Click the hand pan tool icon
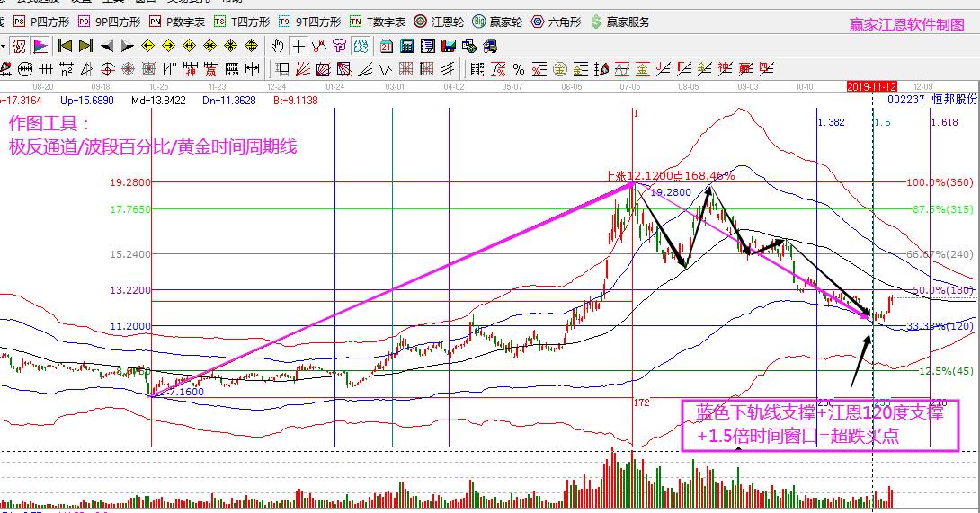 click(x=276, y=46)
